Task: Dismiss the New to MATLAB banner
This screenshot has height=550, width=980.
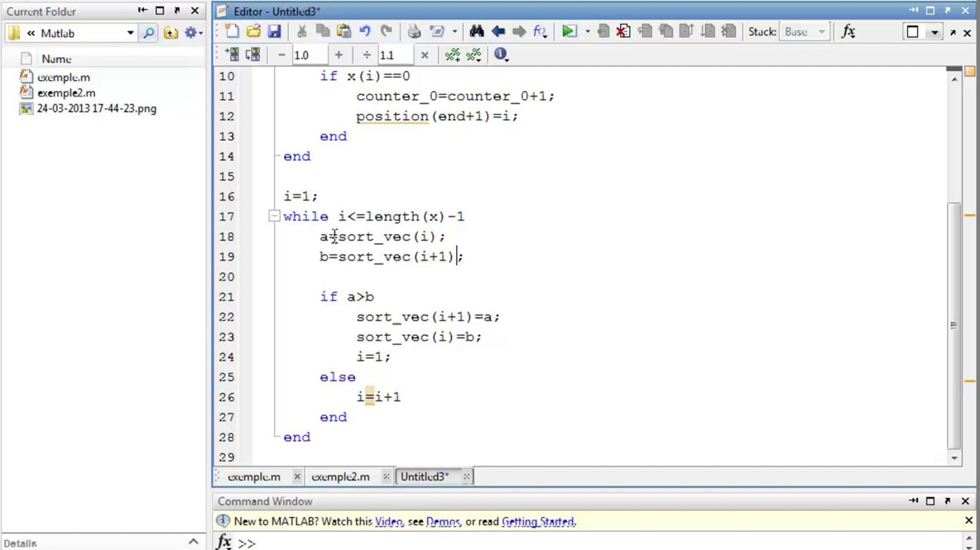Action: point(969,520)
